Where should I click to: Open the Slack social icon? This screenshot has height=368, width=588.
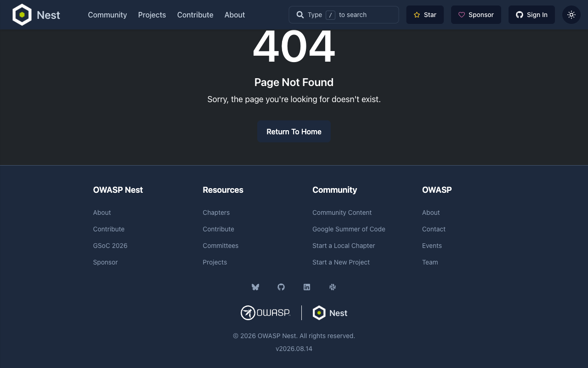(x=333, y=287)
